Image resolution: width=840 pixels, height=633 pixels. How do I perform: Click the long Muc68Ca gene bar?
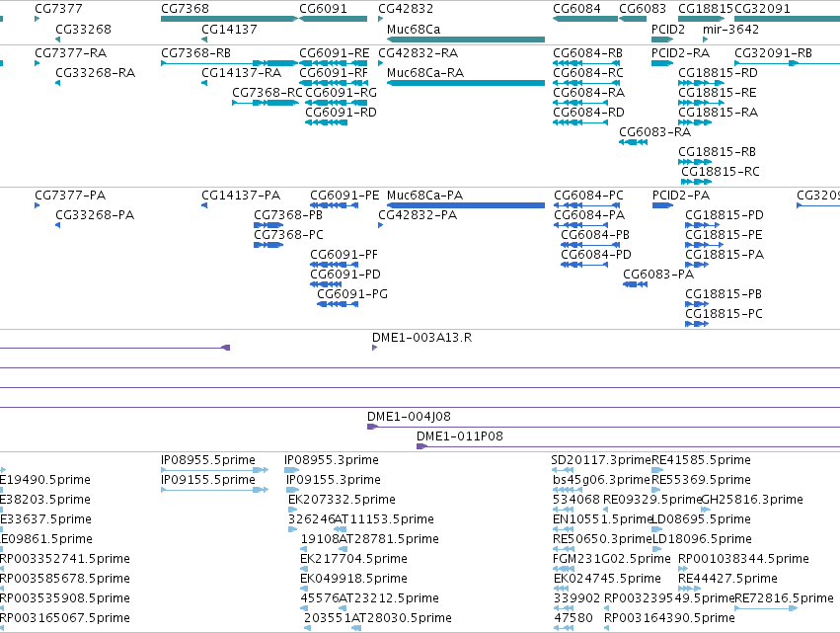point(466,40)
